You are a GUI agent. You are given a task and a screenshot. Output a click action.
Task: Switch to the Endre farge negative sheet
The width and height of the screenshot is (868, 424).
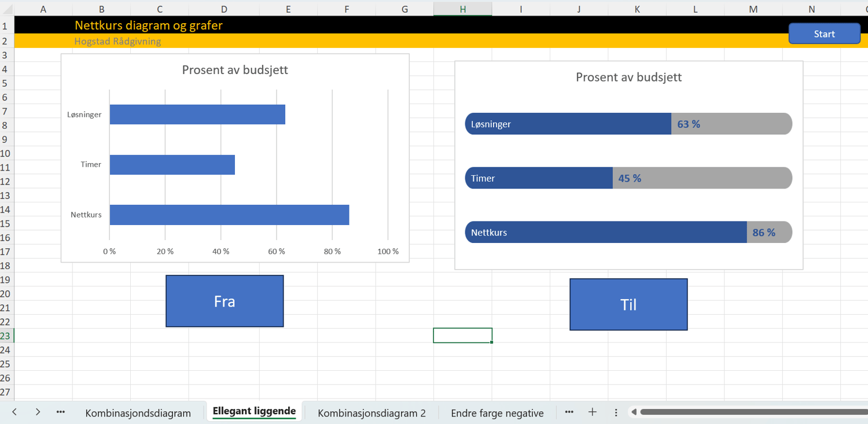[x=497, y=412]
